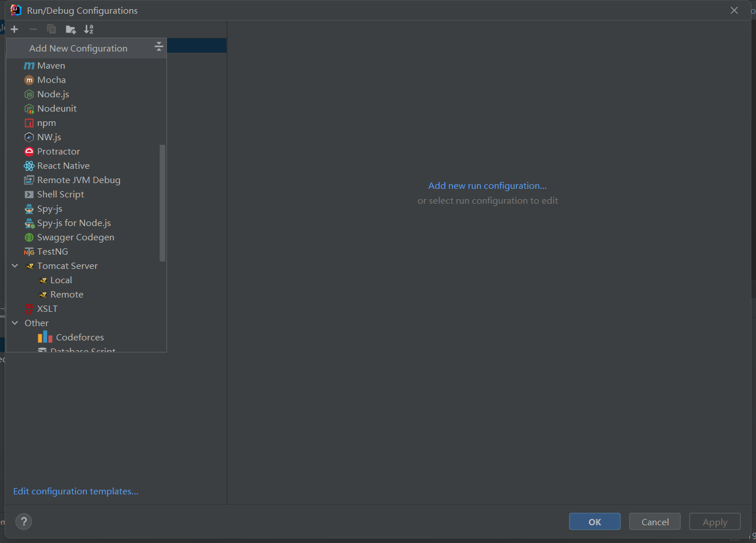Open the 'Add new run configuration...' link
This screenshot has width=756, height=543.
[487, 186]
